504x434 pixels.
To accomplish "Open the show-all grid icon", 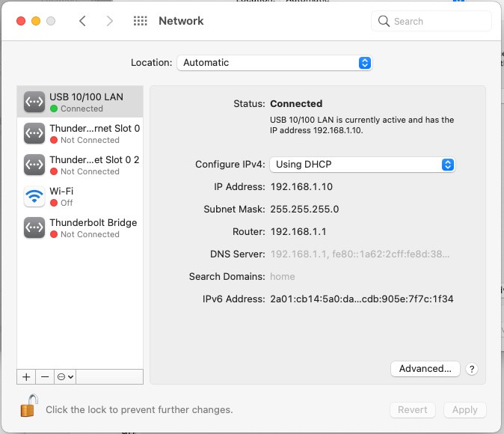I will (x=140, y=21).
